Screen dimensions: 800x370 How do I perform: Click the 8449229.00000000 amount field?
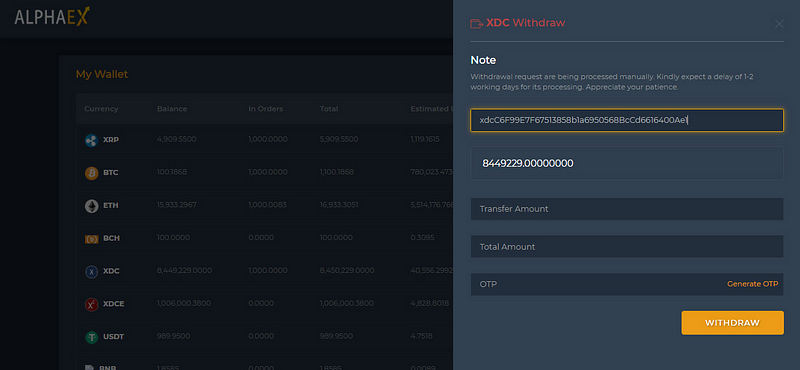coord(627,163)
